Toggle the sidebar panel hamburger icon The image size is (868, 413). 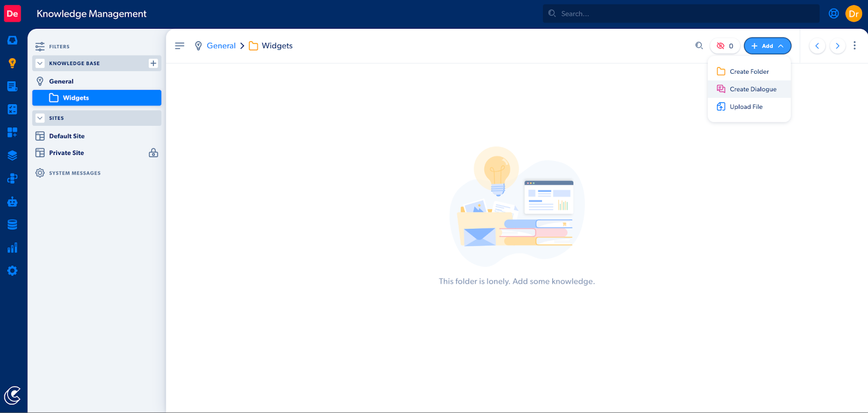coord(180,46)
